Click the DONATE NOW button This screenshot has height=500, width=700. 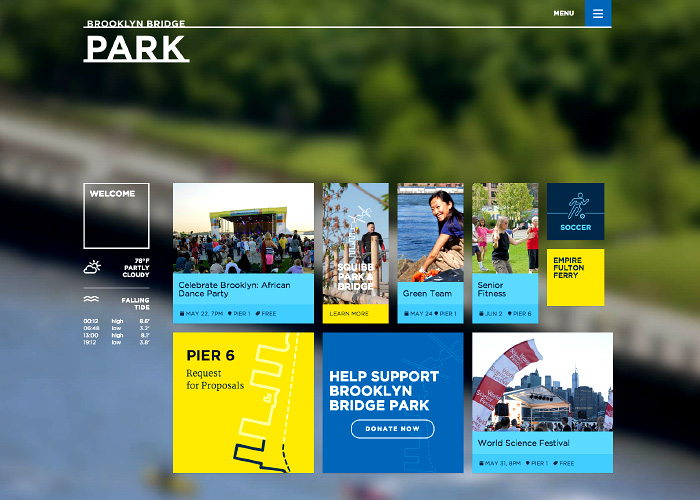392,429
